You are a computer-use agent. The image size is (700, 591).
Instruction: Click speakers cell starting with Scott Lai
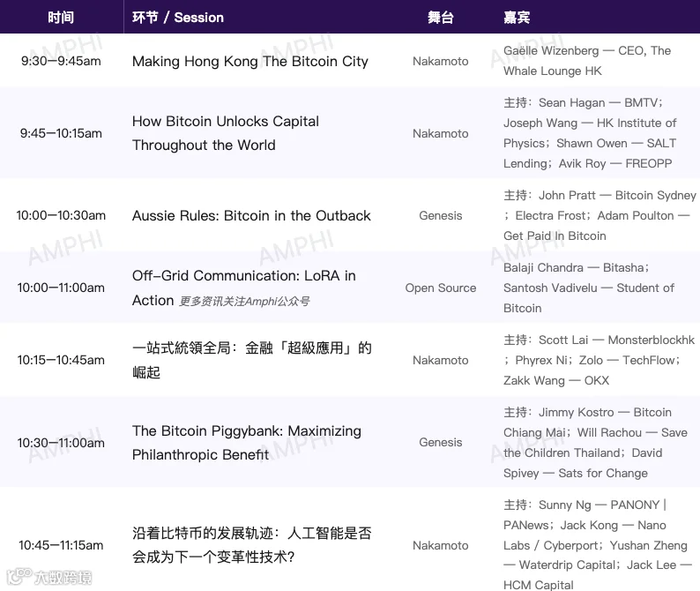[x=599, y=360]
